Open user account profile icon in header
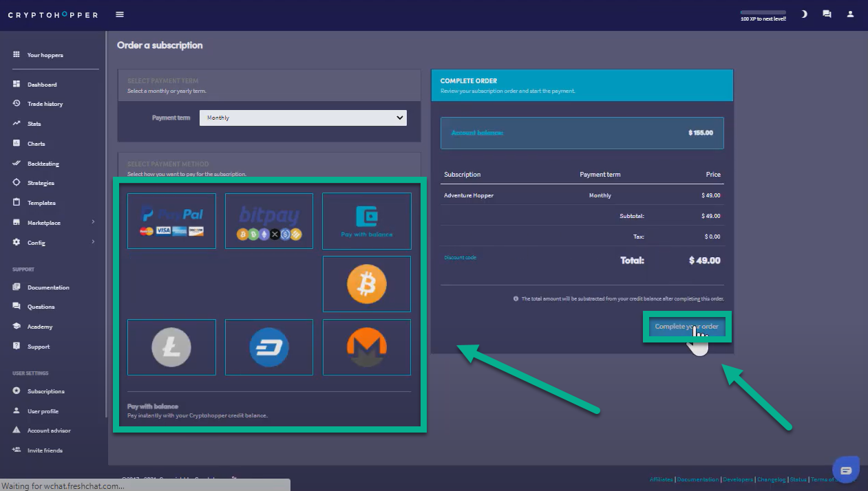868x491 pixels. click(x=851, y=14)
